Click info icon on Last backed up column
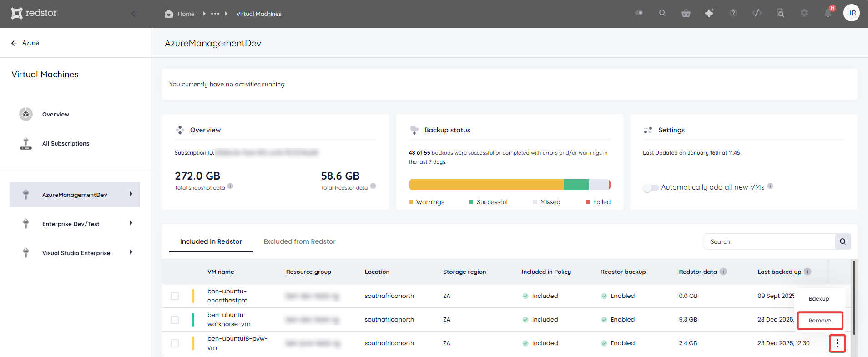Viewport: 868px width, 357px height. click(807, 272)
